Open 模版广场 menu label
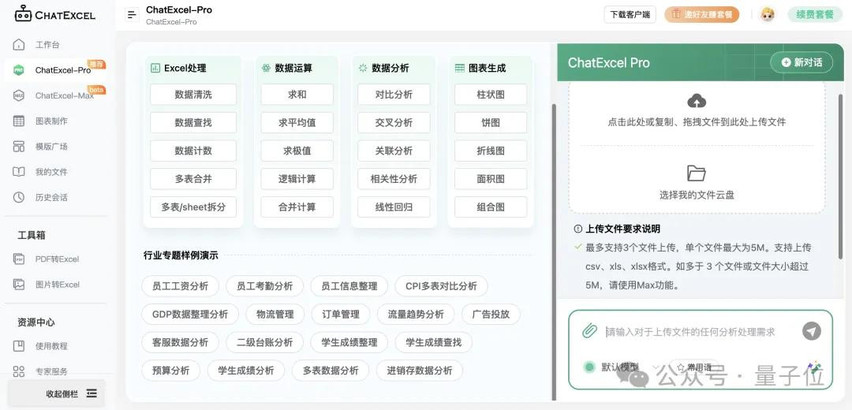The width and height of the screenshot is (852, 410). coord(51,147)
